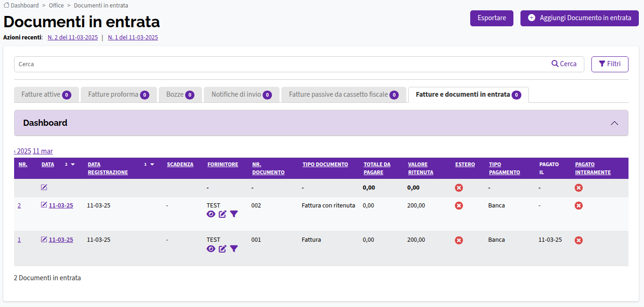This screenshot has height=307, width=644.
Task: Click Aggiungi Documento in entrata button
Action: coord(580,18)
